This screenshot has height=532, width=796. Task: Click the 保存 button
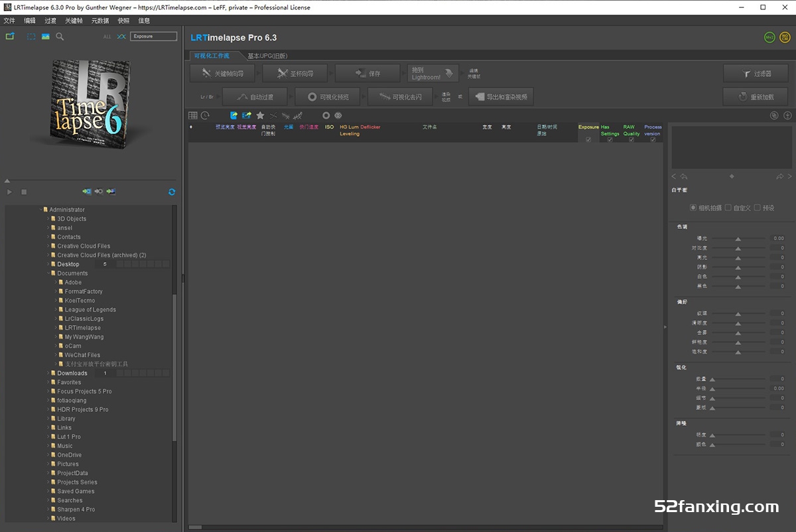tap(367, 73)
